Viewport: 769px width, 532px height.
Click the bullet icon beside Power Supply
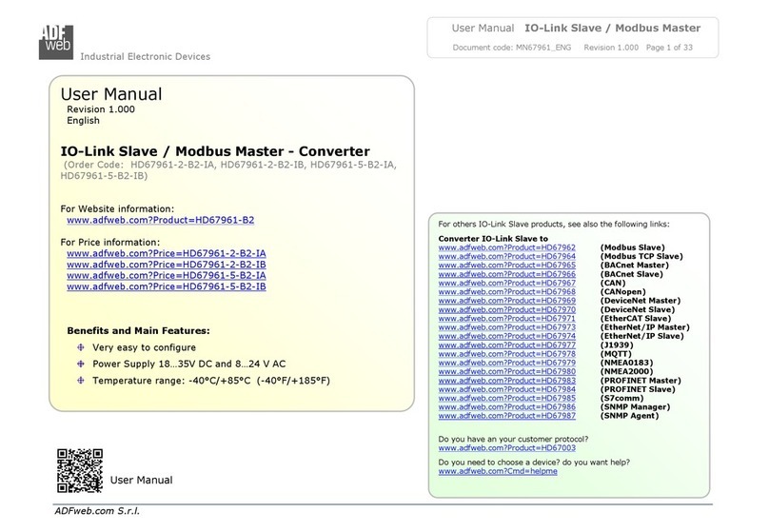[x=81, y=364]
